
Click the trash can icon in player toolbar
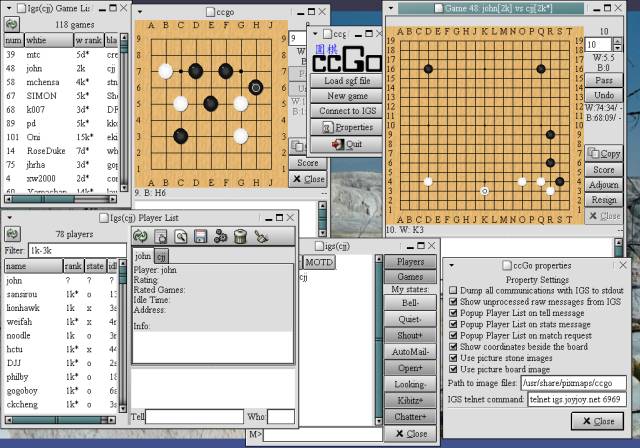coord(240,236)
